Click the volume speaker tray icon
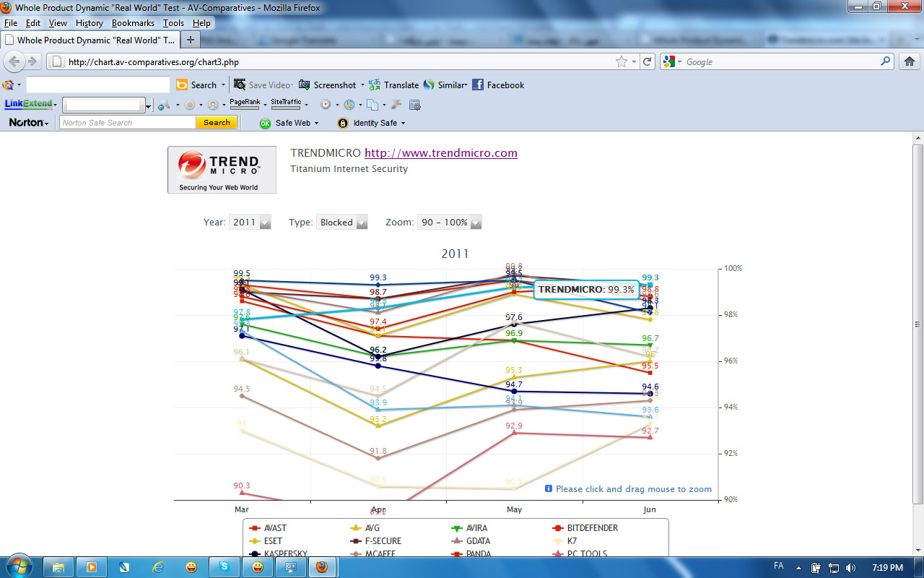Viewport: 924px width, 578px height. tap(850, 568)
